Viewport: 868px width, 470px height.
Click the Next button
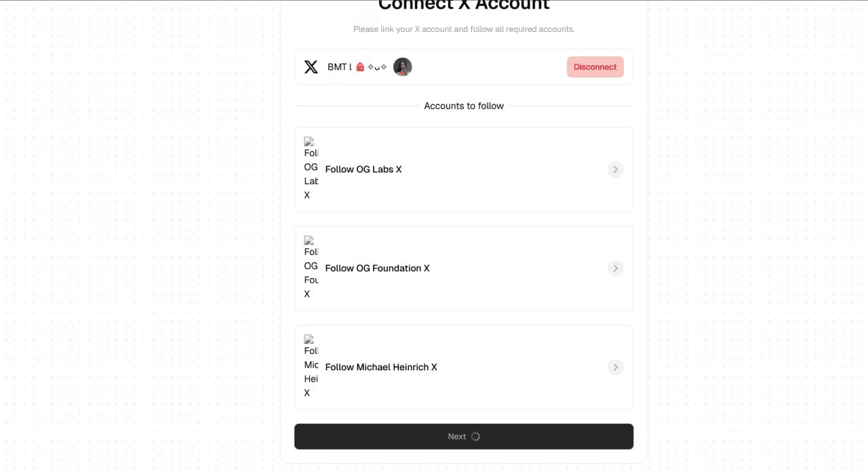pos(464,437)
